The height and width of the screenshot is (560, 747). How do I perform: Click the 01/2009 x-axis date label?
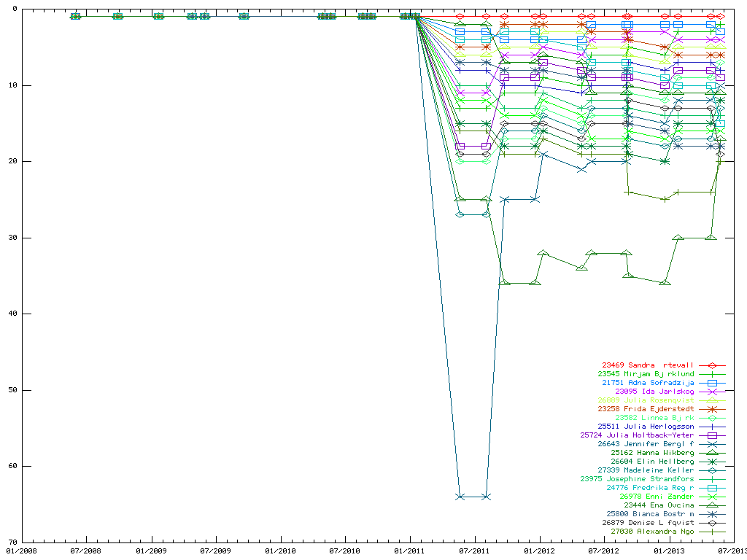click(x=150, y=551)
